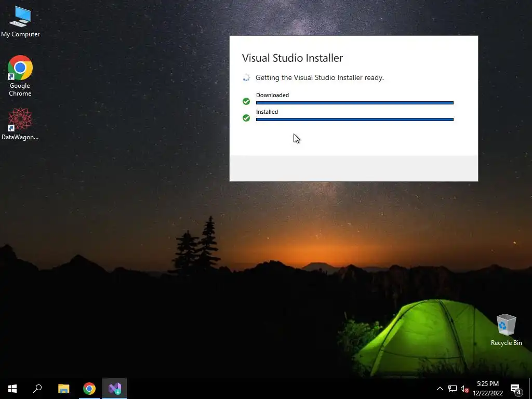This screenshot has height=399, width=532.
Task: Open the notification center icon
Action: click(516, 389)
